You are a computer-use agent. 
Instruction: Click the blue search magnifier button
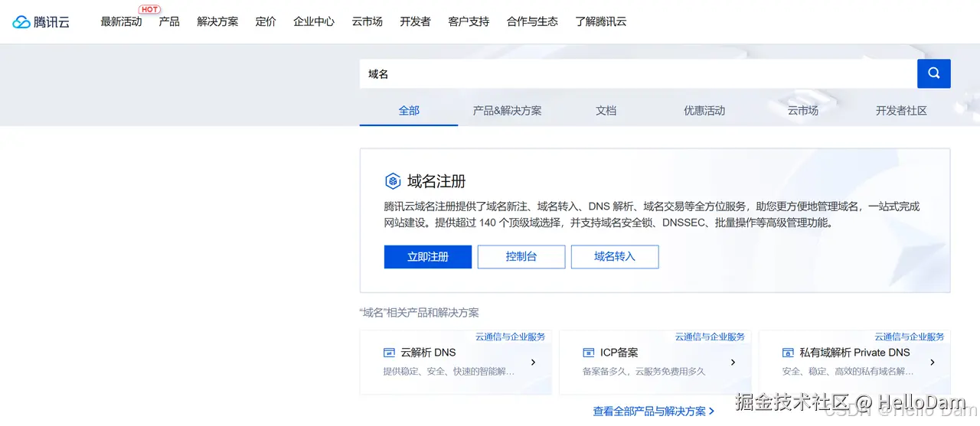934,73
